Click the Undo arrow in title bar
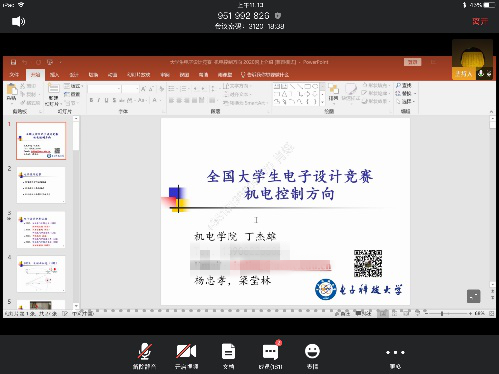This screenshot has width=499, height=374. pyautogui.click(x=25, y=62)
